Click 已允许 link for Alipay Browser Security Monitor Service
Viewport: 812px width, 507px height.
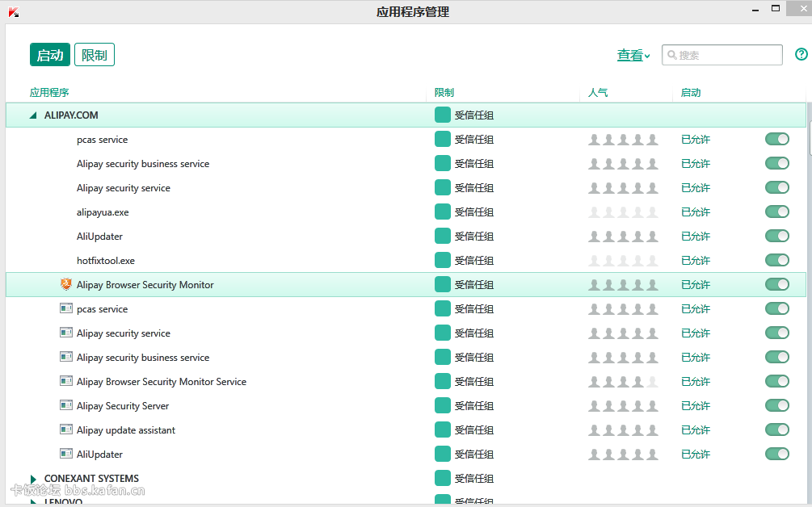[696, 381]
